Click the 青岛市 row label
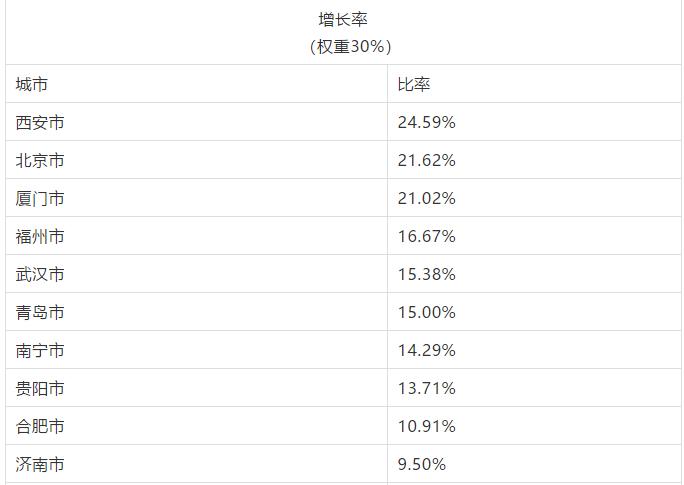Viewport: 684px width, 485px height. pos(40,313)
